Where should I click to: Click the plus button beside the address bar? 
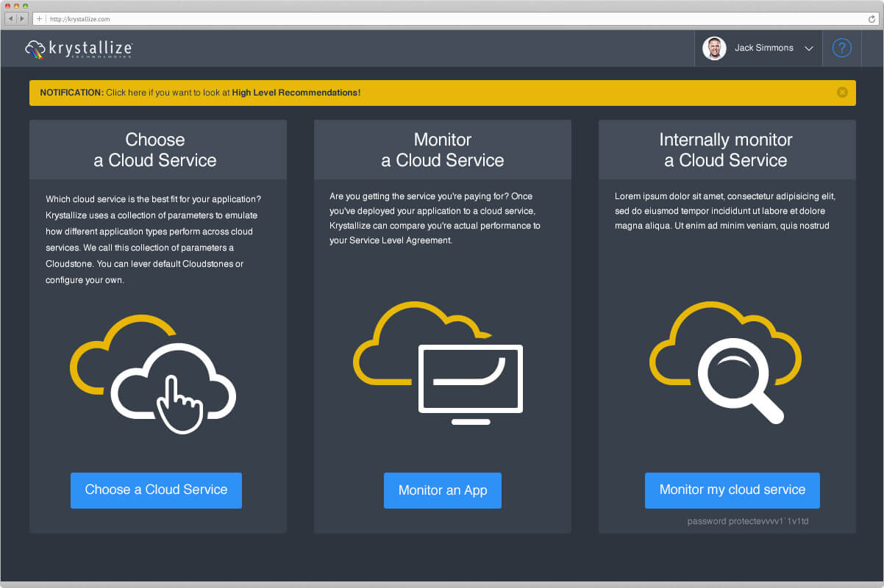click(39, 18)
